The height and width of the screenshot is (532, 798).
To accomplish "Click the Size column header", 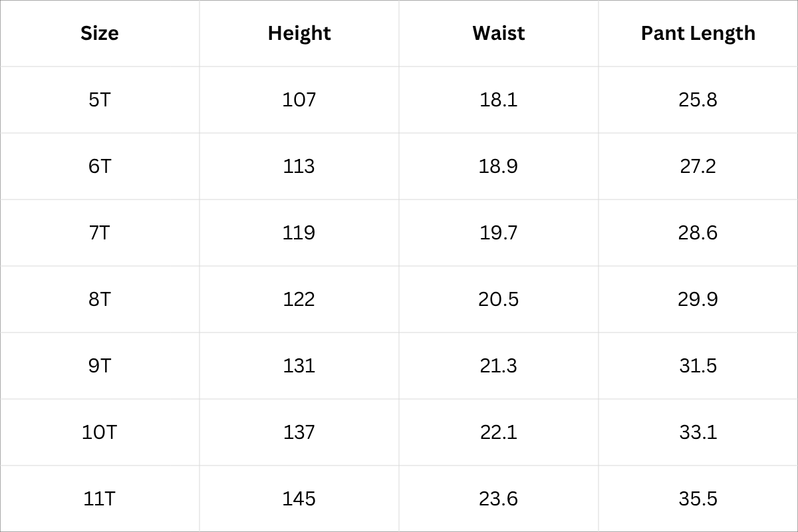I will (100, 33).
